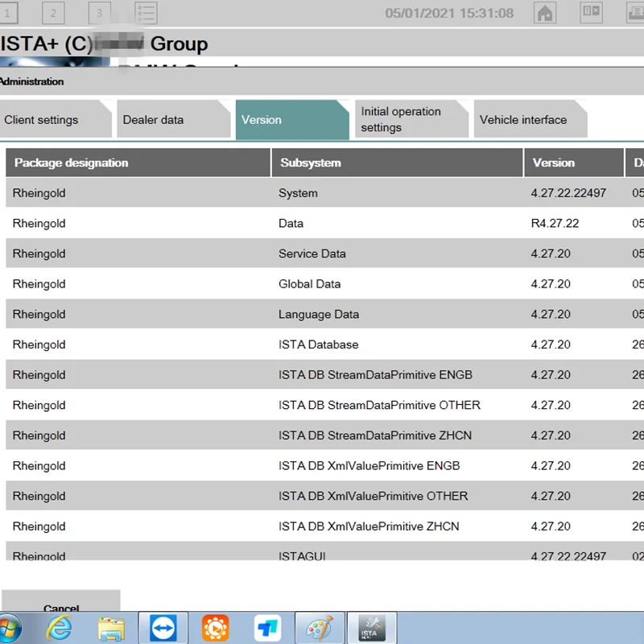
Task: Sort by Subsystem column header
Action: click(x=397, y=163)
